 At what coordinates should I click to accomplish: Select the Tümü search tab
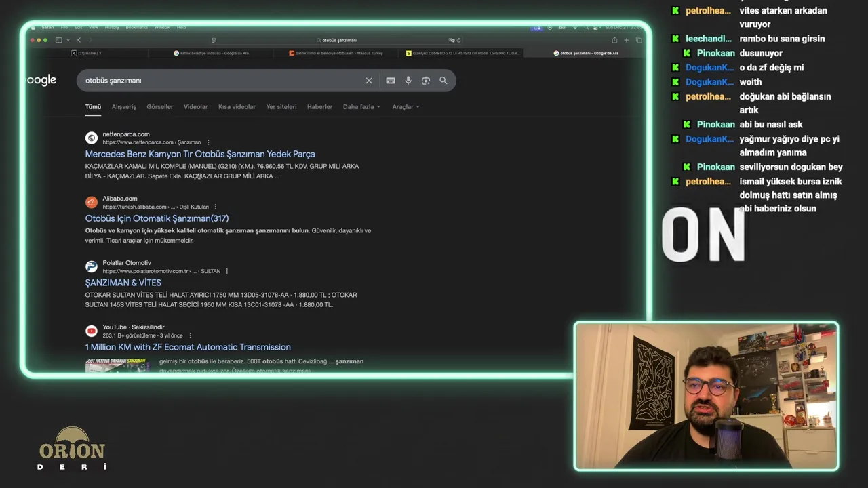click(93, 107)
